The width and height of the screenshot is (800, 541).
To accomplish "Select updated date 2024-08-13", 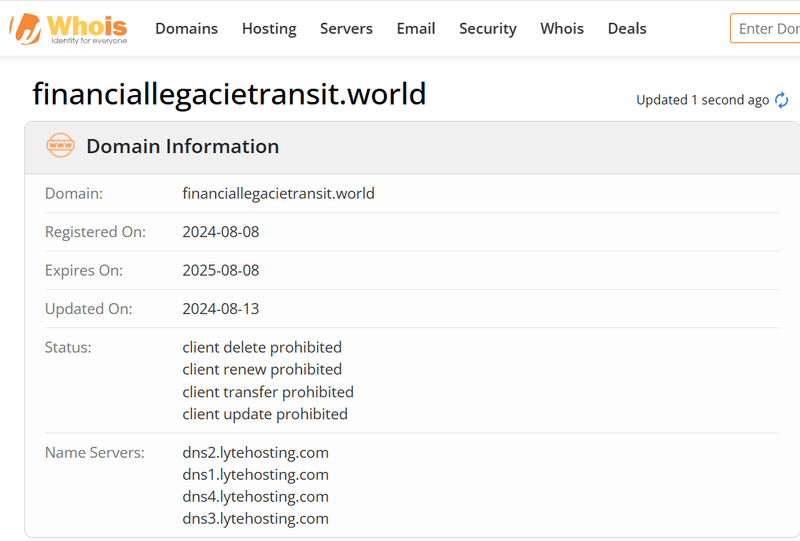I will pyautogui.click(x=220, y=308).
